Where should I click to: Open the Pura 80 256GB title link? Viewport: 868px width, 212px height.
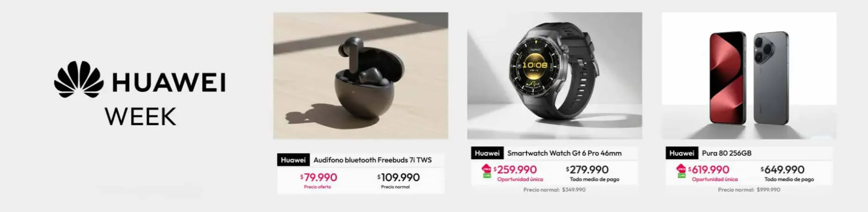(726, 153)
